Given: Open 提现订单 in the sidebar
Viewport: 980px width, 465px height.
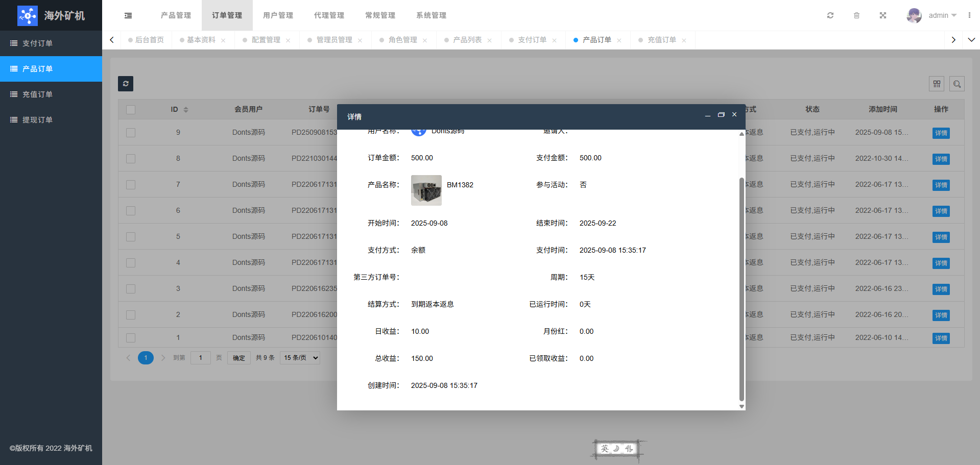Looking at the screenshot, I should 37,120.
